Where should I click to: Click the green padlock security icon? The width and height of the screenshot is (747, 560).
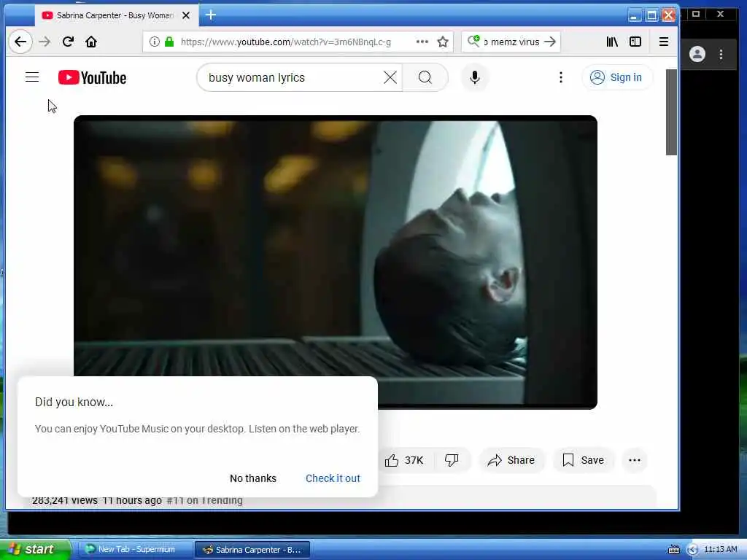point(169,42)
